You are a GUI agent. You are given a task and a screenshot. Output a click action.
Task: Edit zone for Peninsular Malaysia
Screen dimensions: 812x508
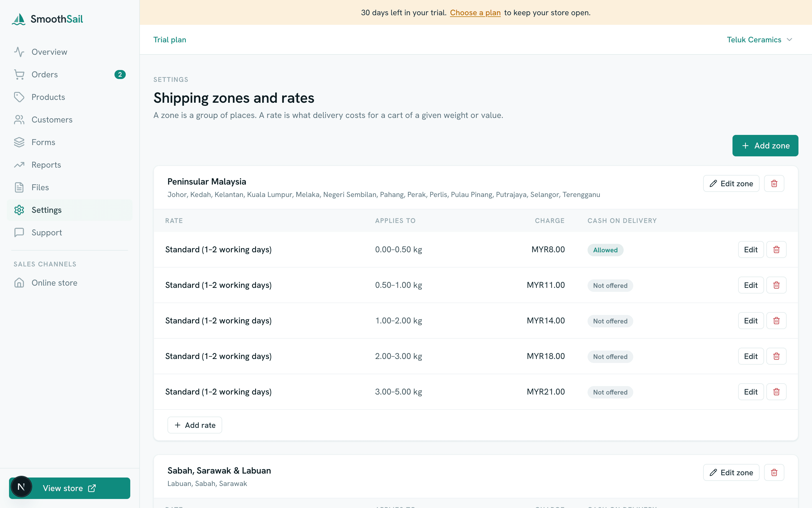click(x=731, y=183)
